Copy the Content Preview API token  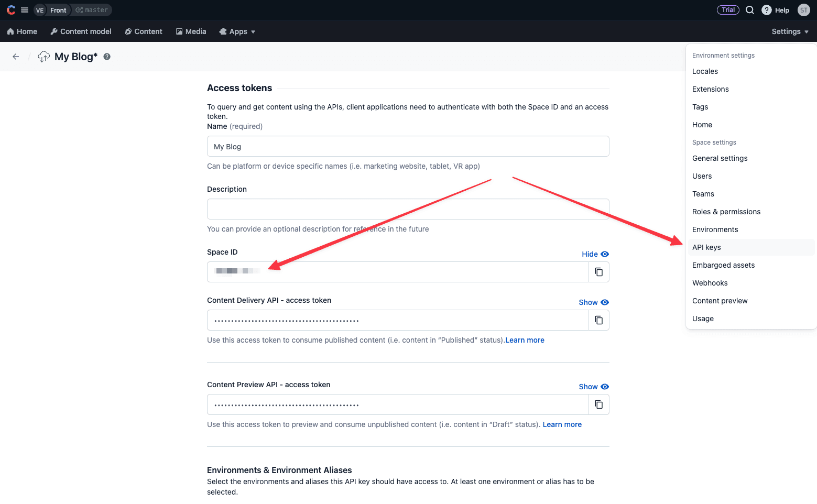coord(598,404)
